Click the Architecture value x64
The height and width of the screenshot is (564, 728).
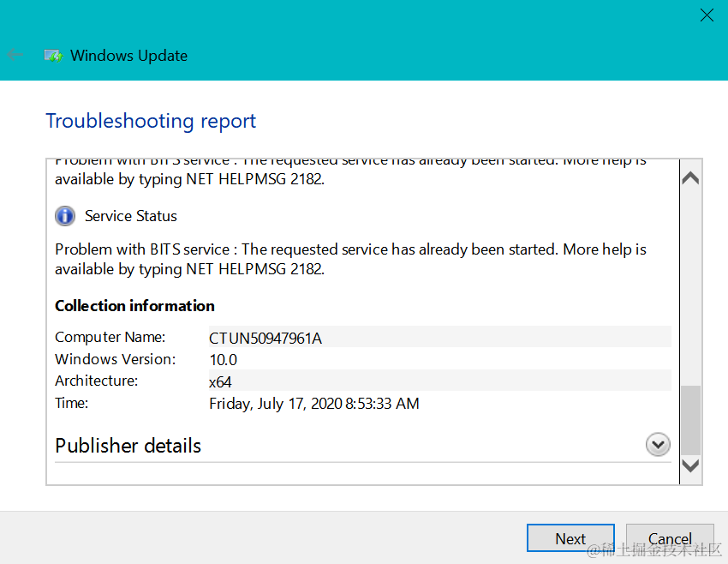pyautogui.click(x=220, y=382)
